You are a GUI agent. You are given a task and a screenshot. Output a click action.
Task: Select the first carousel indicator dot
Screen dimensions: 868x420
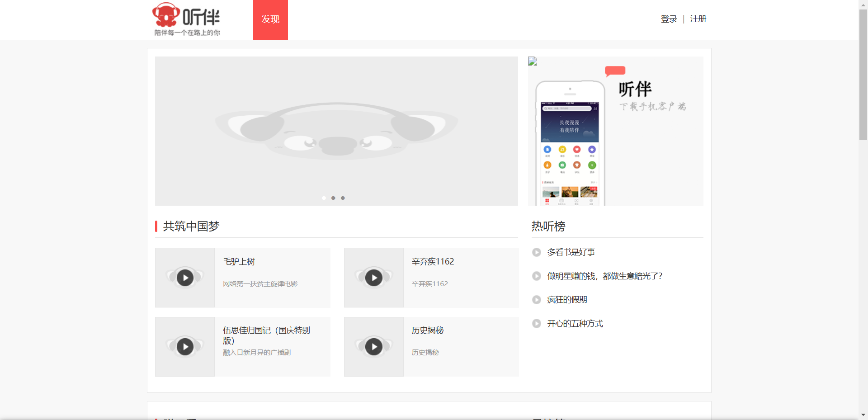tap(324, 198)
